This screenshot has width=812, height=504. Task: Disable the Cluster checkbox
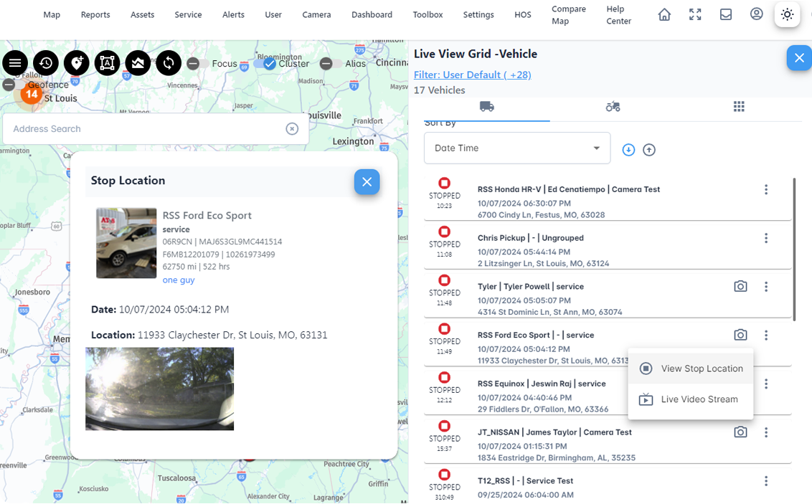point(268,63)
